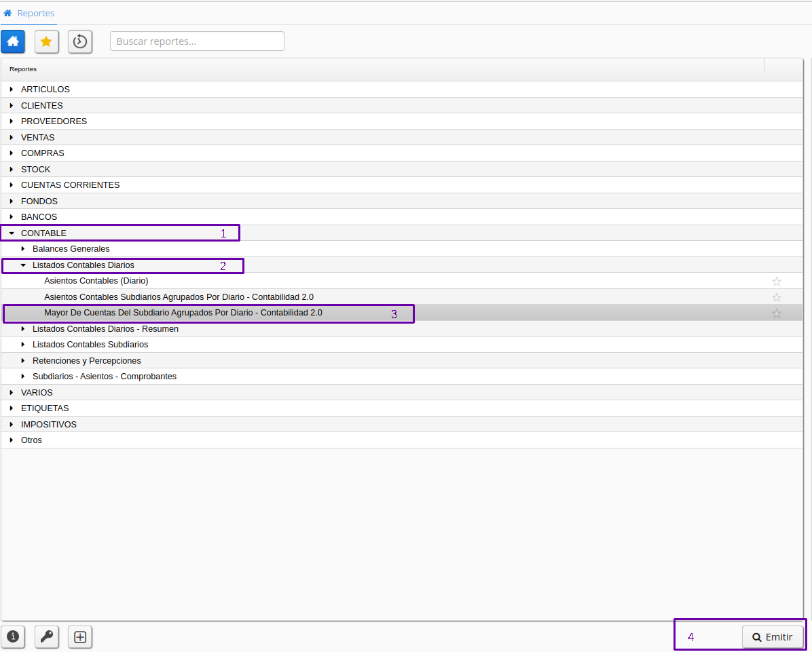Select Listados Contables Diarios row label
Screen dimensions: 812x652
tap(84, 265)
